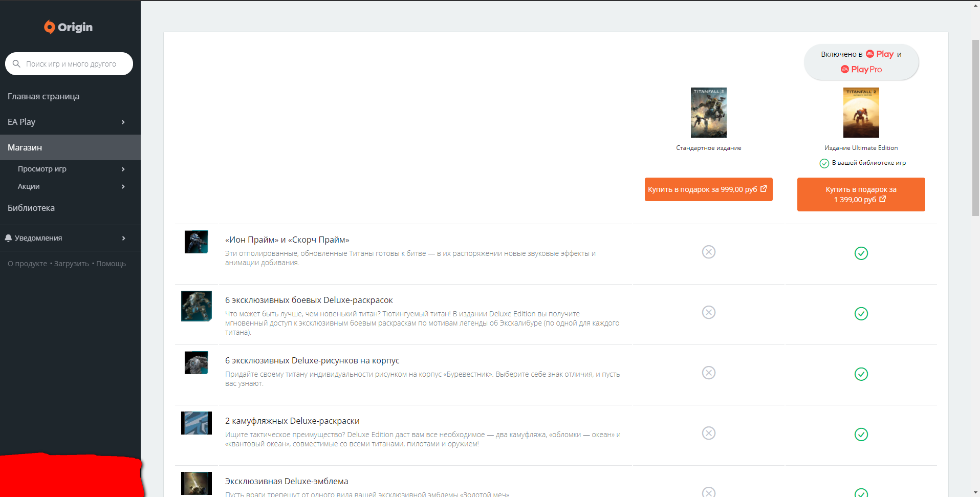Click the boевых Deluxe-раскрасок row thumbnail
Screen dimensions: 980x497
(197, 306)
